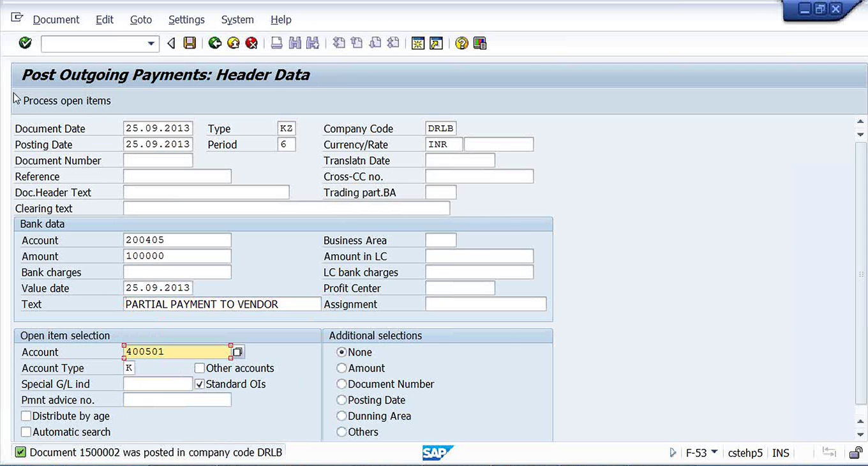Click the Account Type field K
Image resolution: width=868 pixels, height=466 pixels.
pos(129,368)
